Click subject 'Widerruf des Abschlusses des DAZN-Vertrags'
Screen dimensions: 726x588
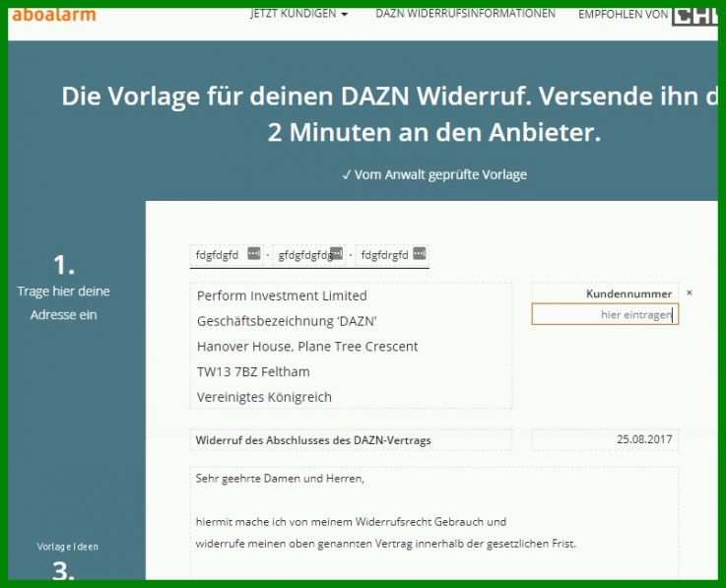[313, 440]
